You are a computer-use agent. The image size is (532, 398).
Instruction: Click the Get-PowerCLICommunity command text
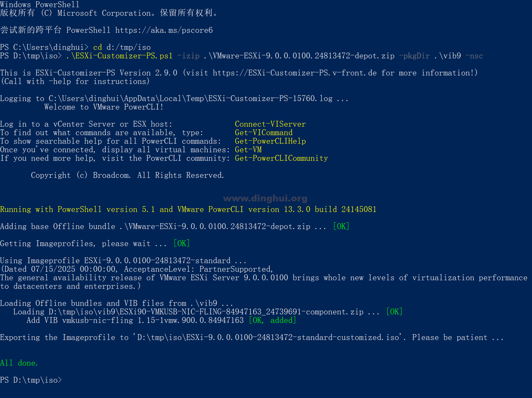[281, 158]
